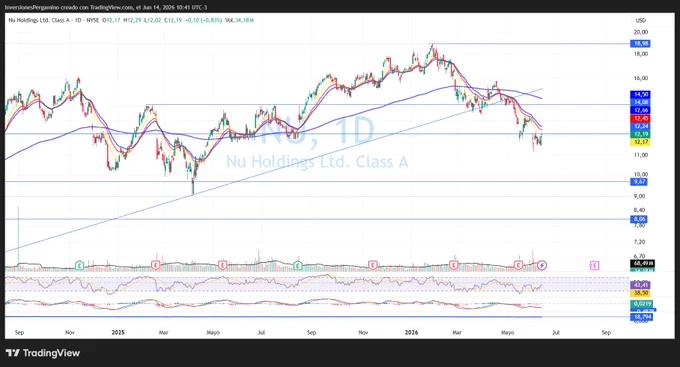Click the purple lightning event marker
The width and height of the screenshot is (680, 367).
point(542,265)
